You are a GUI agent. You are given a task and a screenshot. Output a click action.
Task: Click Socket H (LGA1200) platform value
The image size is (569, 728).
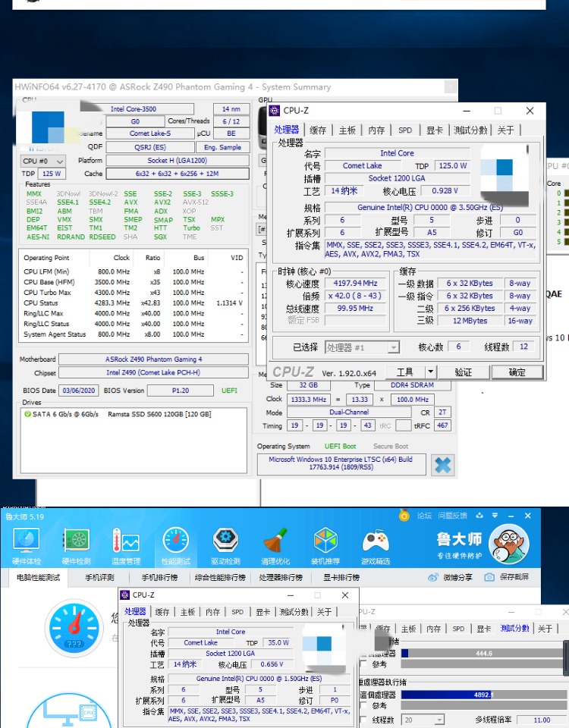(x=178, y=160)
